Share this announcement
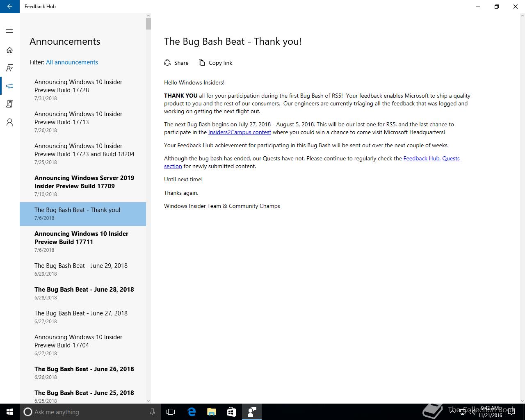525x420 pixels. pos(176,63)
